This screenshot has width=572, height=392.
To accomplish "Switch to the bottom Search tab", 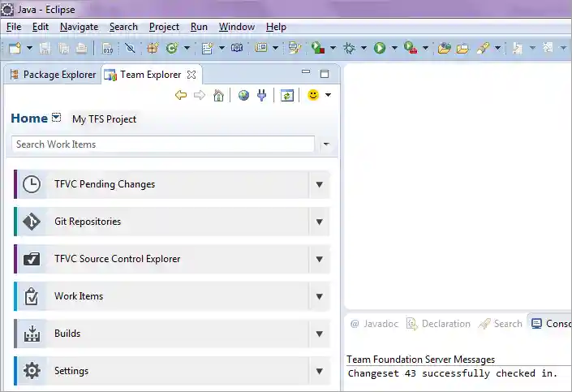I will pyautogui.click(x=501, y=324).
